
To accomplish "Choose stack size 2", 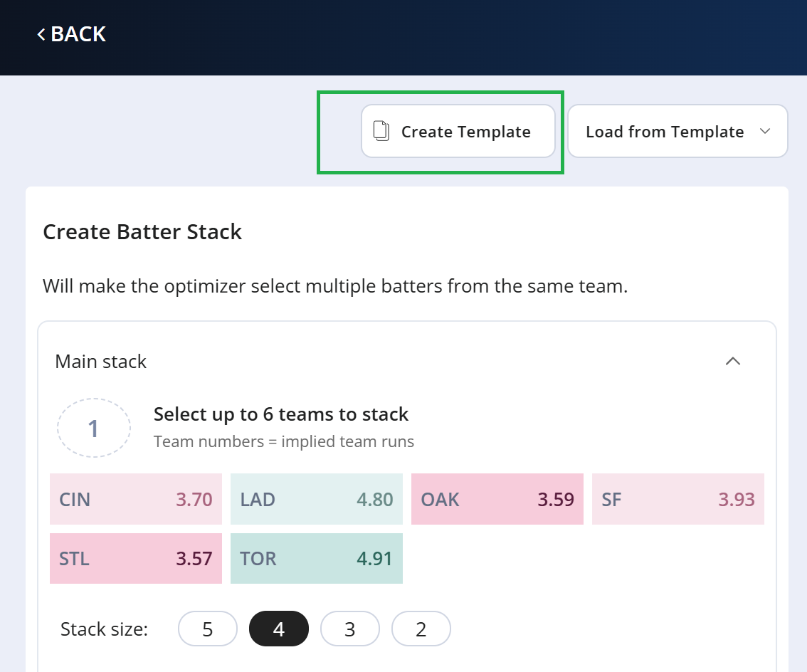I will 421,629.
